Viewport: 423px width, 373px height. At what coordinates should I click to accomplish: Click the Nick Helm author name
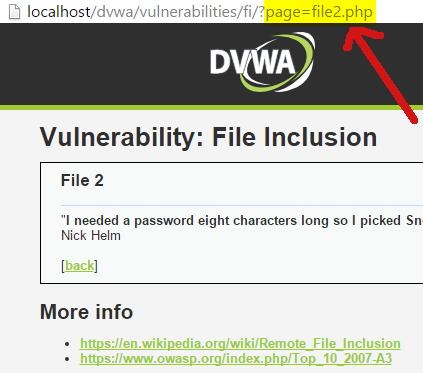click(x=91, y=236)
